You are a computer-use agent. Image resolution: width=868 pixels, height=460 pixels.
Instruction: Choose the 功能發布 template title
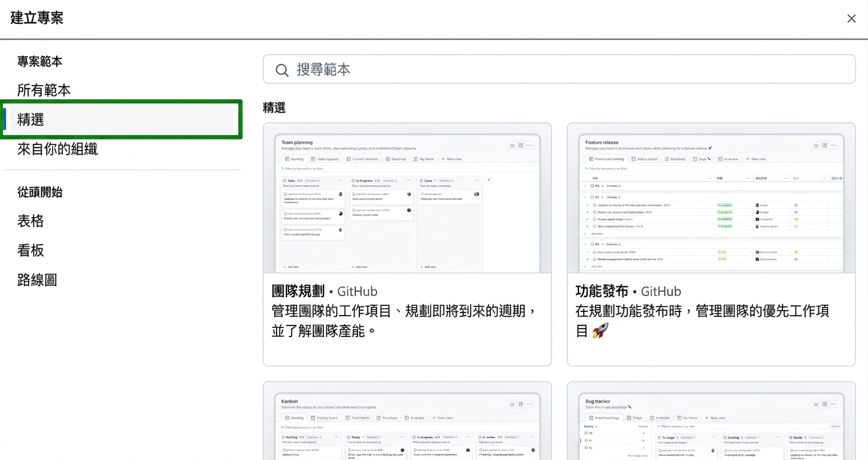click(602, 291)
